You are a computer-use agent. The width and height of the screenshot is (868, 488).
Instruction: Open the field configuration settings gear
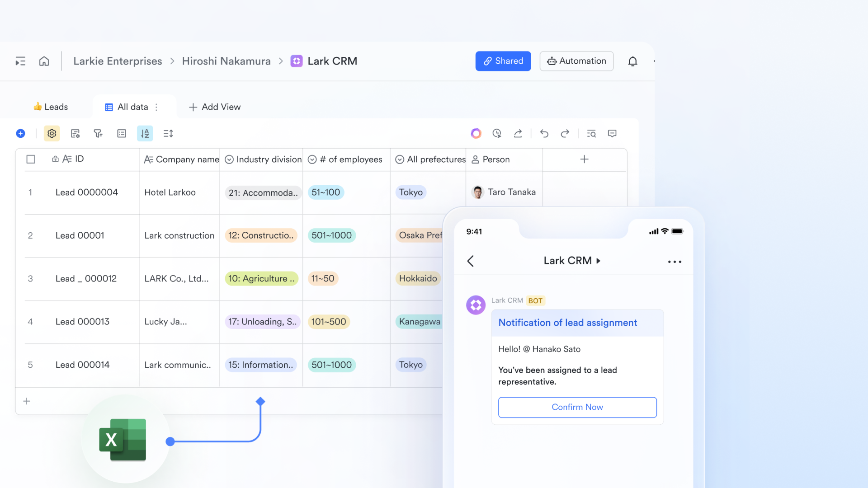click(52, 133)
